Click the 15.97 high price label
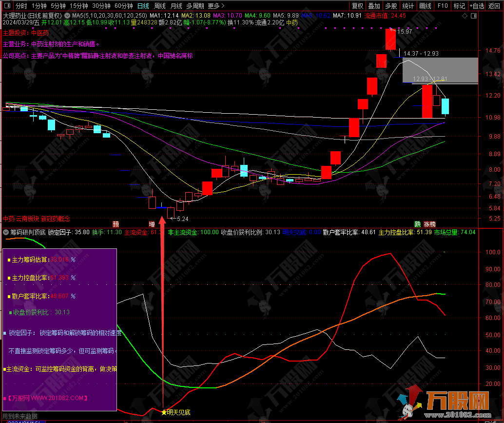 pos(405,32)
